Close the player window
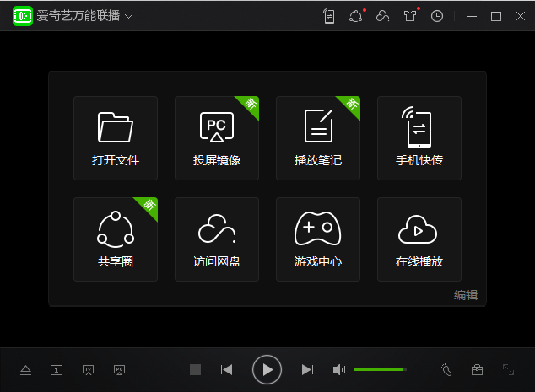This screenshot has height=392, width=535. coord(521,16)
